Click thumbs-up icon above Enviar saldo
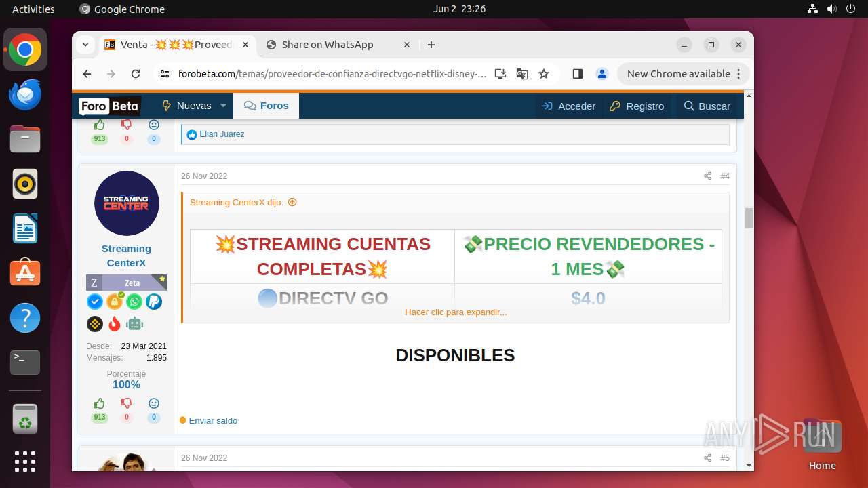The height and width of the screenshot is (488, 868). point(100,403)
